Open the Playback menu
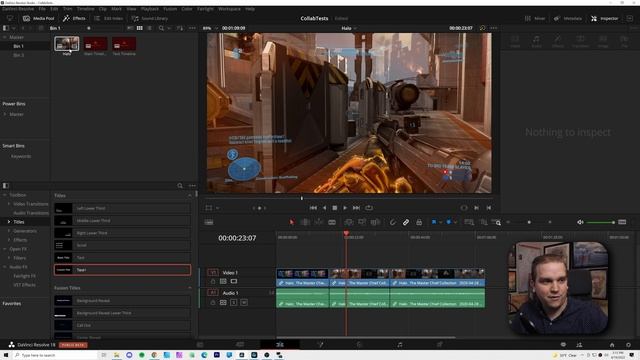Viewport: 640px width, 360px height. [x=150, y=9]
